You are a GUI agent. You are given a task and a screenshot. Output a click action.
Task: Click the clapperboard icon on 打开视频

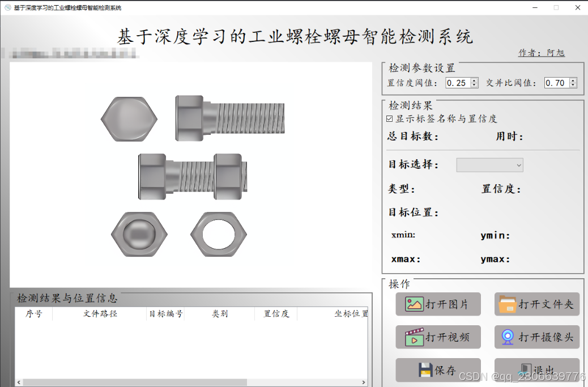point(414,337)
